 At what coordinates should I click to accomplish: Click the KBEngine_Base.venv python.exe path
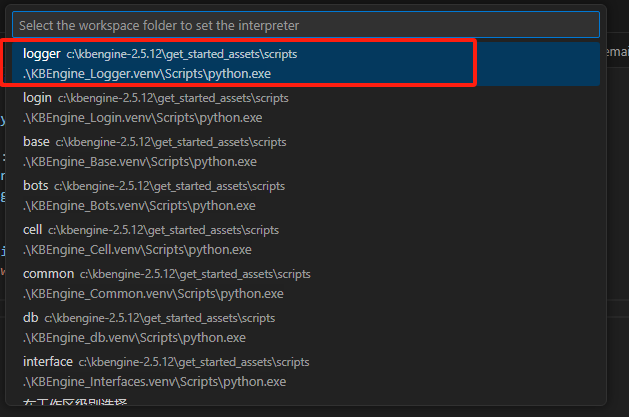point(140,162)
